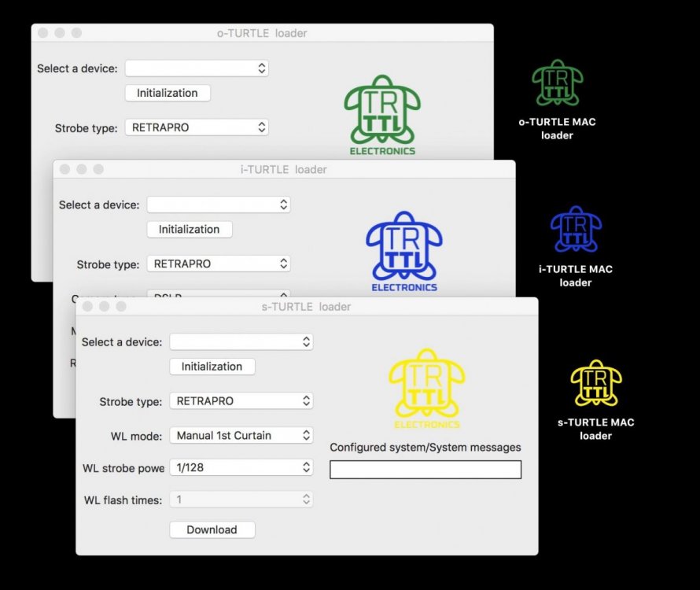The image size is (700, 590).
Task: Click the "o-TURTLE MAC loader" icon label
Action: (557, 128)
